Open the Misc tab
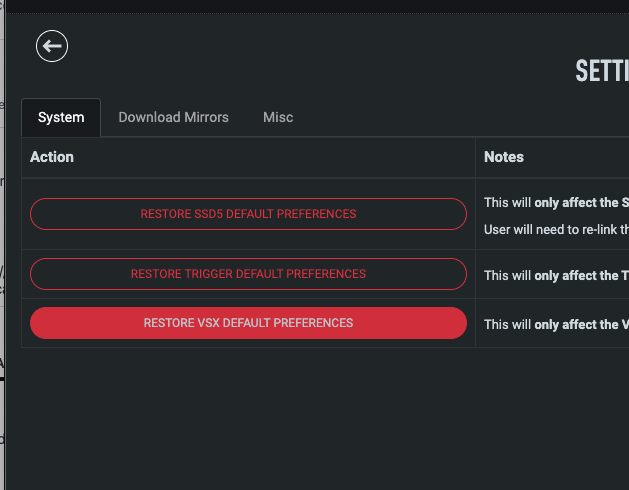Image resolution: width=629 pixels, height=490 pixels. pos(278,117)
